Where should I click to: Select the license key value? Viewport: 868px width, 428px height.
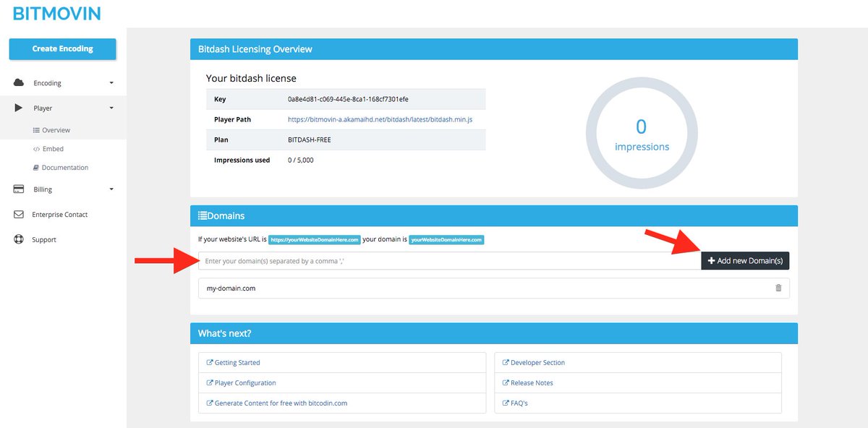(x=348, y=99)
